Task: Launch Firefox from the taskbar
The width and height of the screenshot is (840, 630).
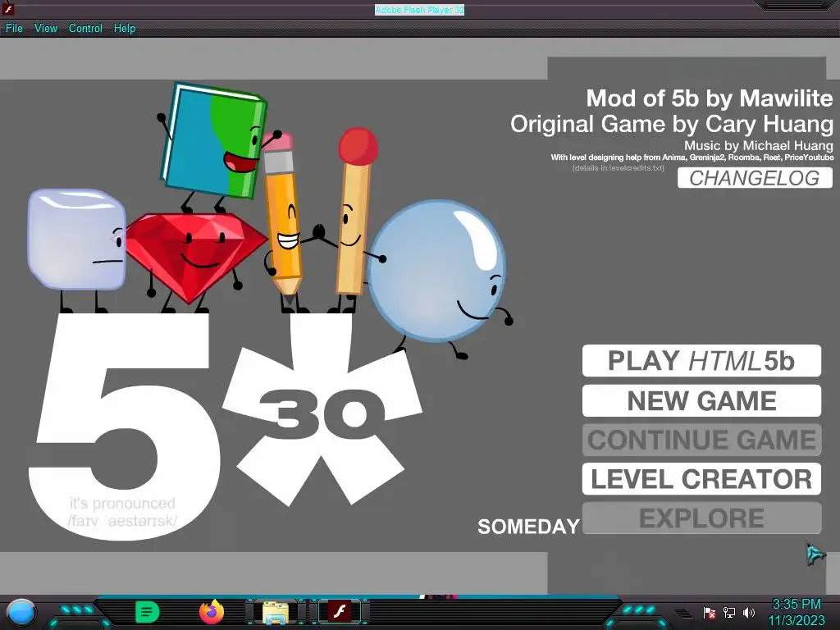Action: [212, 612]
